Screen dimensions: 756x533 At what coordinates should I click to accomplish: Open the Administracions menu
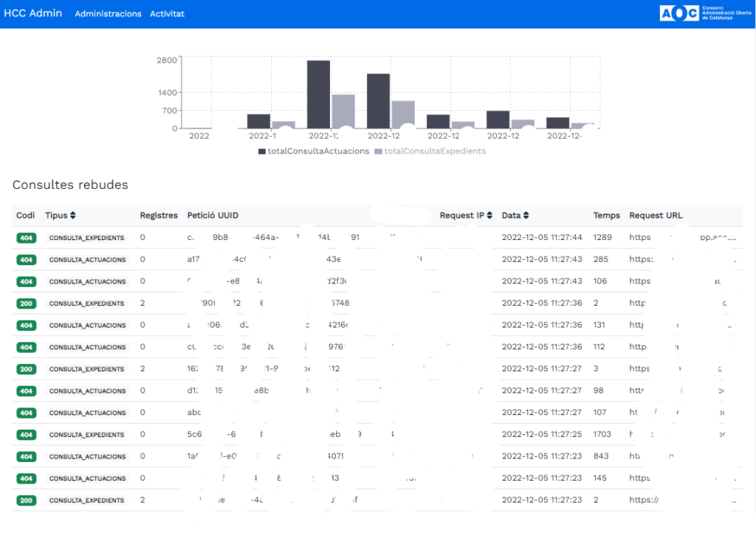108,14
